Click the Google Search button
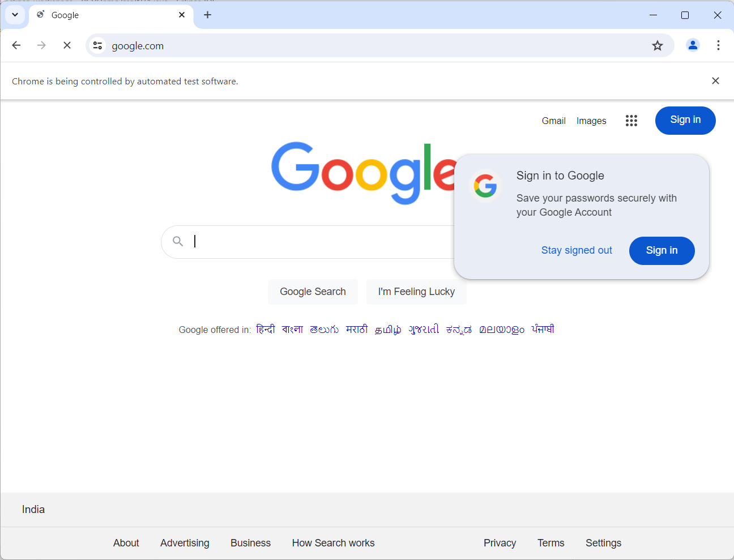This screenshot has width=734, height=560. click(x=313, y=292)
